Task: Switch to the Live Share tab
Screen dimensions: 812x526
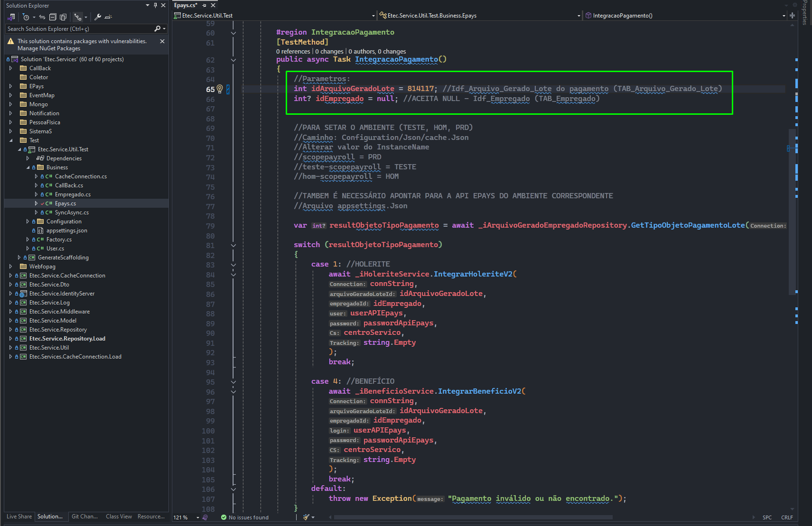Action: coord(19,517)
